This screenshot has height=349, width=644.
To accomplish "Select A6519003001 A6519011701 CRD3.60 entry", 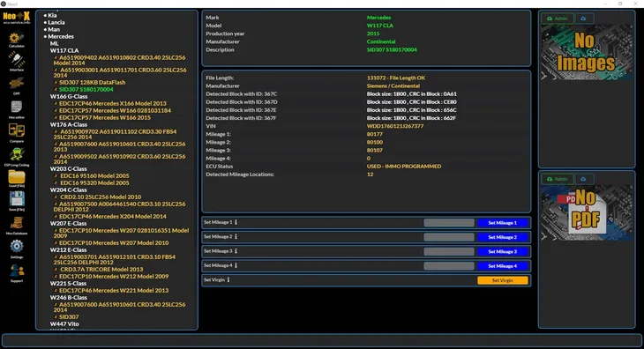I will pos(119,72).
